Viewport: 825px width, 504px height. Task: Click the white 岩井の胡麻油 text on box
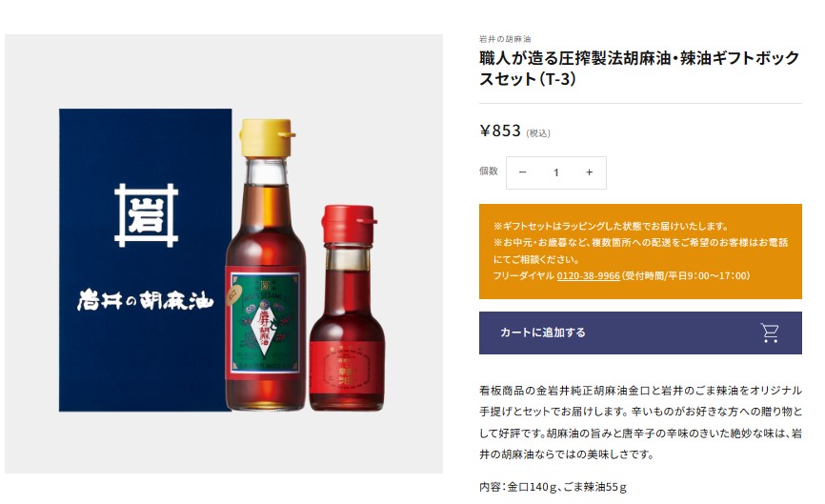(146, 300)
